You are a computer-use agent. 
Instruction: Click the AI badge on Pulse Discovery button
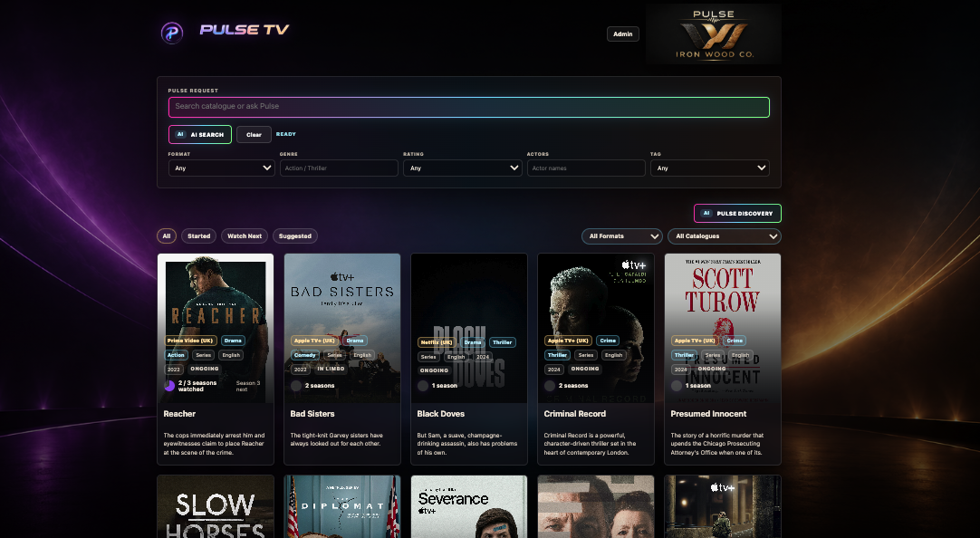pos(706,213)
